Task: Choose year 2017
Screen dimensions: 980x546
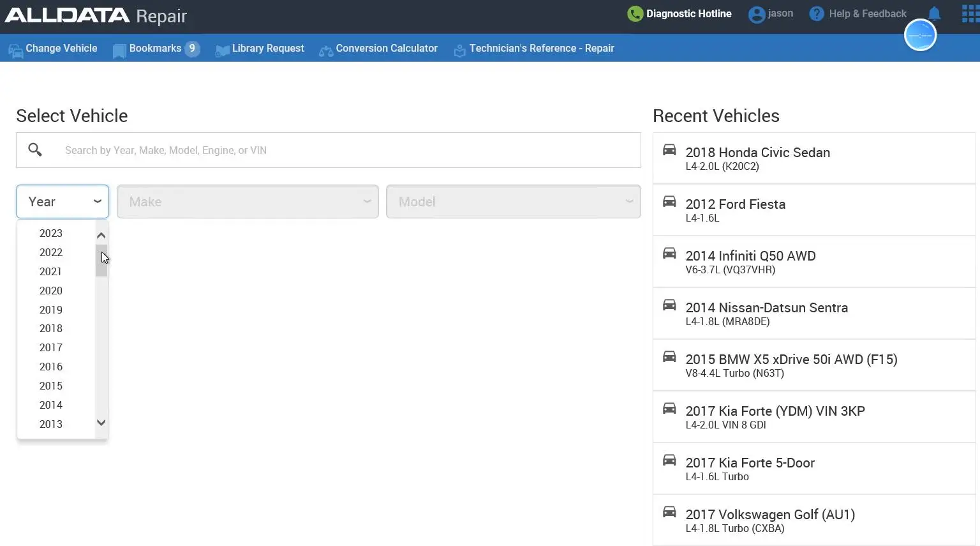Action: [51, 347]
